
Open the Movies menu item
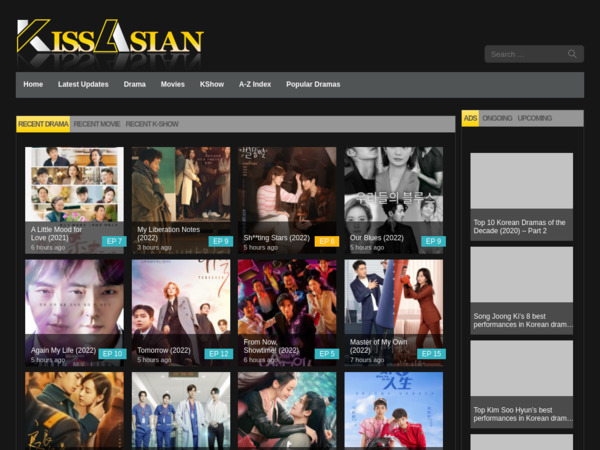coord(173,84)
